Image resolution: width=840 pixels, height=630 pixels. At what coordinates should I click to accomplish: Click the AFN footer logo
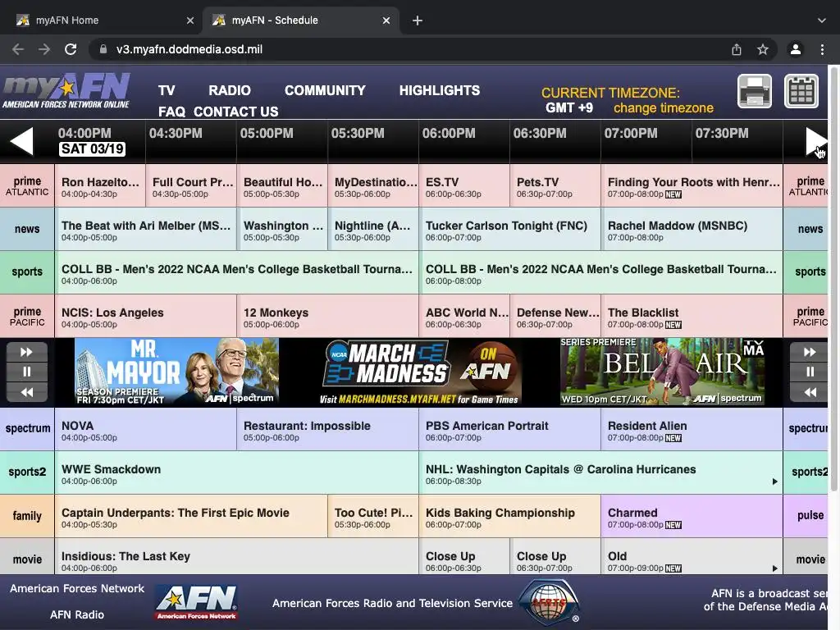tap(196, 602)
